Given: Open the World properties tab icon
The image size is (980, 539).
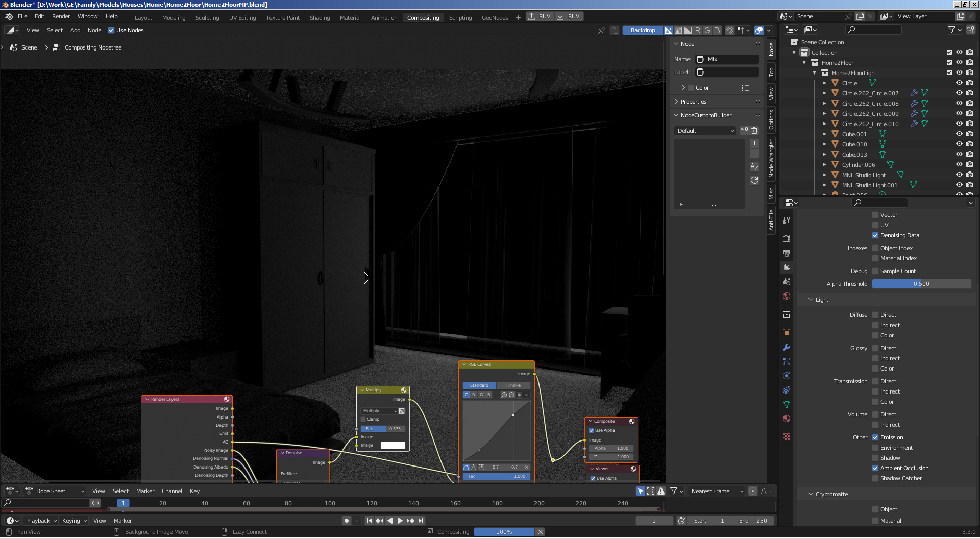Looking at the screenshot, I should point(787,296).
